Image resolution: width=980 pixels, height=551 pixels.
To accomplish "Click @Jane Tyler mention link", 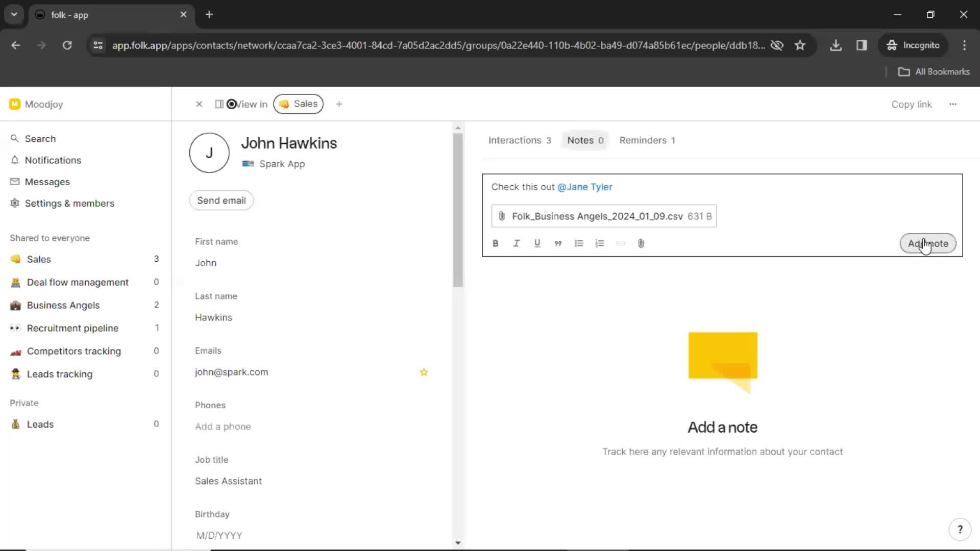I will [x=584, y=187].
